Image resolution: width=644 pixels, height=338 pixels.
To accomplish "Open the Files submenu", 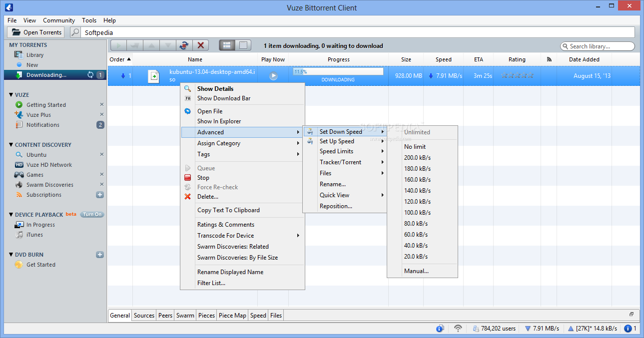I will (x=345, y=173).
